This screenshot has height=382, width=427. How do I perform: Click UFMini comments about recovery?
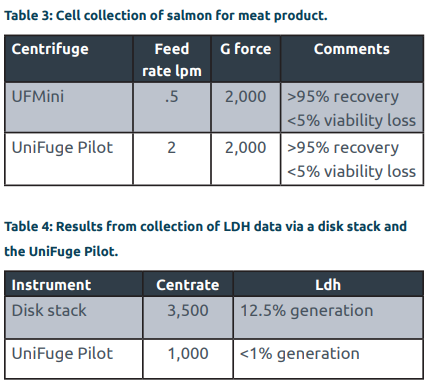coord(352,107)
